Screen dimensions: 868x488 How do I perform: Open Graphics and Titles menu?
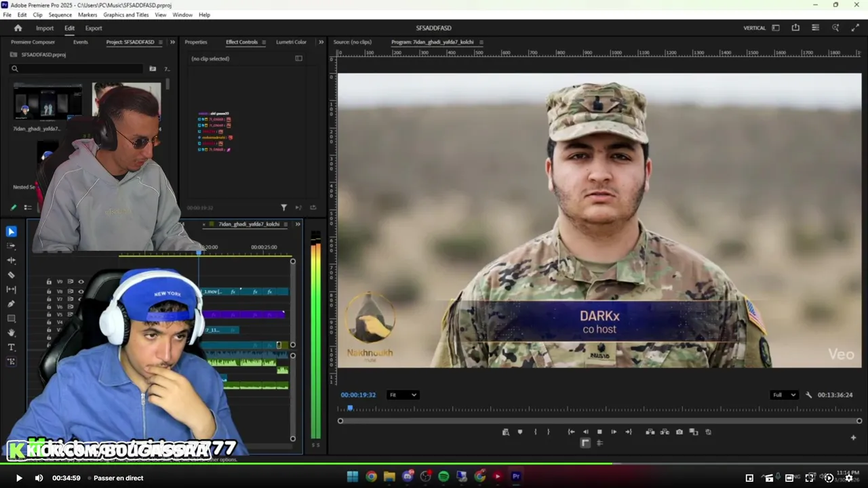[x=125, y=14]
